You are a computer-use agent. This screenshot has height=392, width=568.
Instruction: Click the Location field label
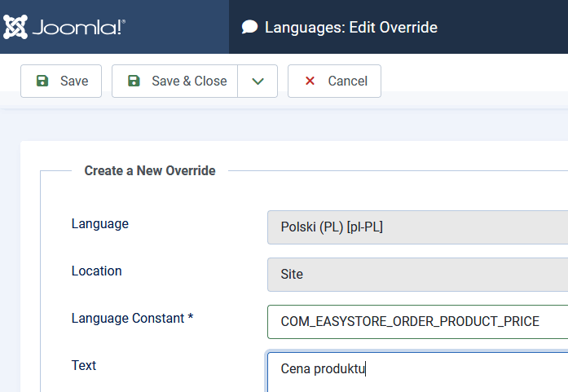pyautogui.click(x=96, y=271)
